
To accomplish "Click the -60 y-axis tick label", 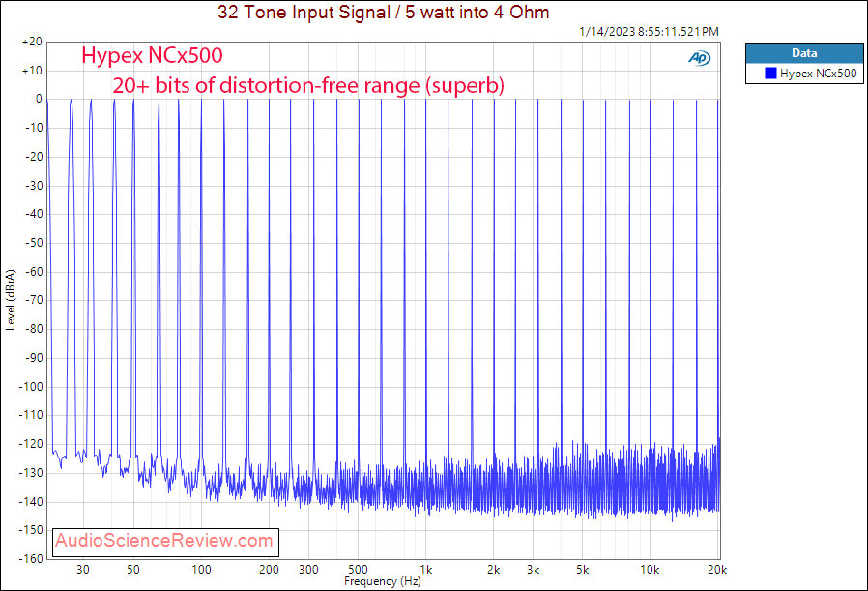I will click(35, 272).
